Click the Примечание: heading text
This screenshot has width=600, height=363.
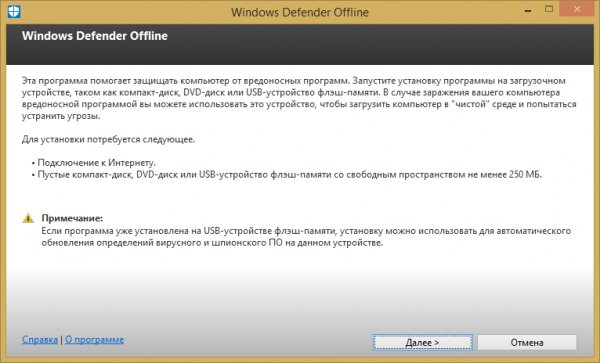72,218
